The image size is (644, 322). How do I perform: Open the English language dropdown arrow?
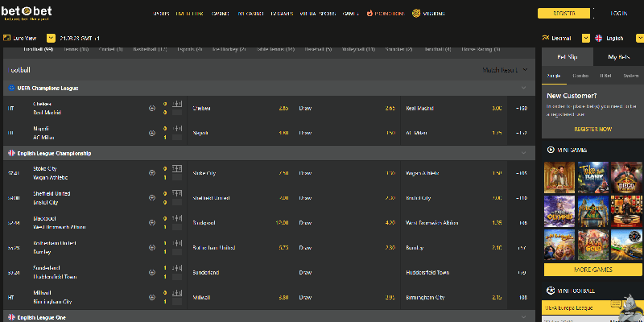(640, 38)
